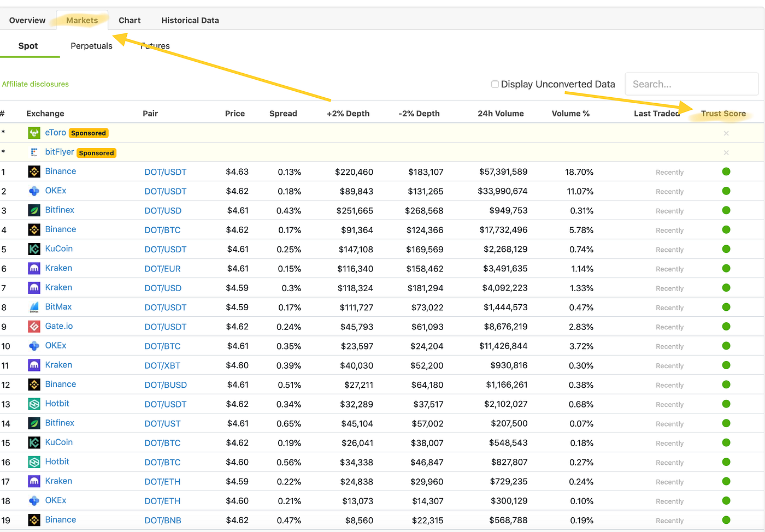Sort by +2% Depth column header
This screenshot has width=765, height=532.
point(348,114)
